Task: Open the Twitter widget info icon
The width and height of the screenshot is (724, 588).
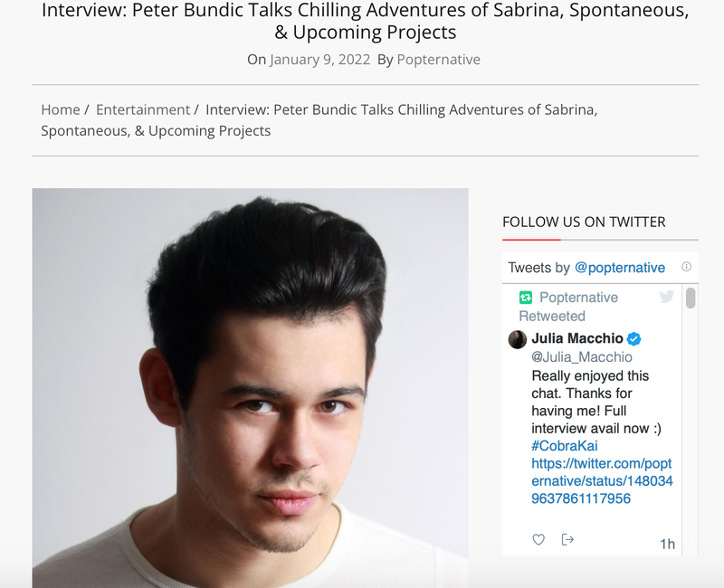Action: tap(687, 267)
